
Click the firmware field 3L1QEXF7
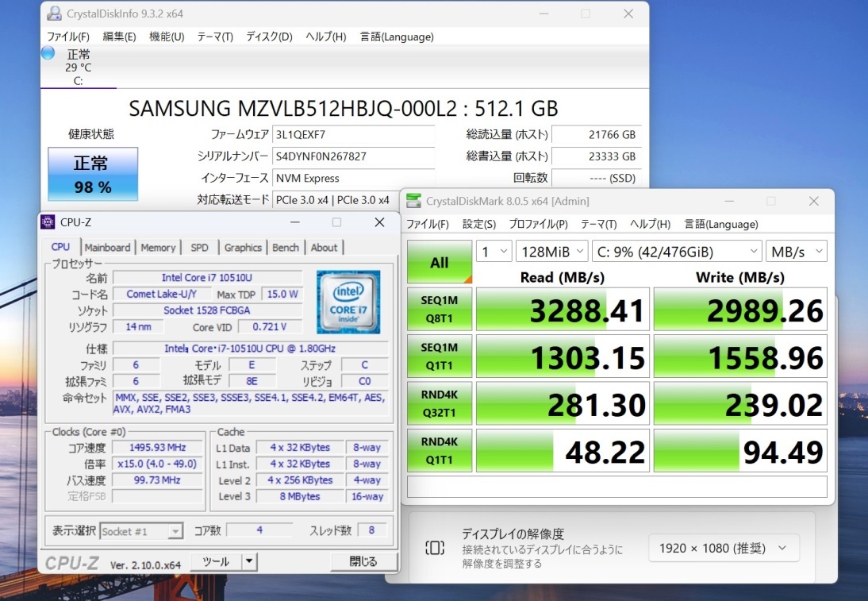(x=353, y=135)
